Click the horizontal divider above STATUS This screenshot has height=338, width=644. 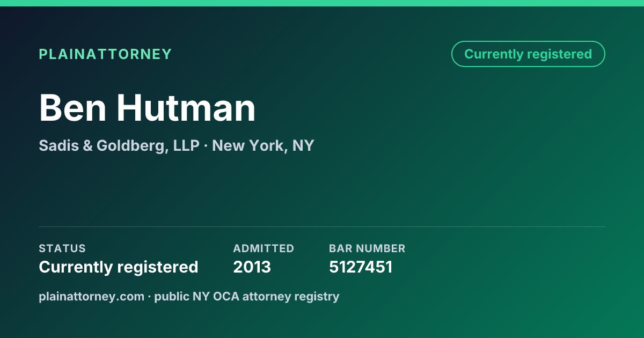(322, 226)
